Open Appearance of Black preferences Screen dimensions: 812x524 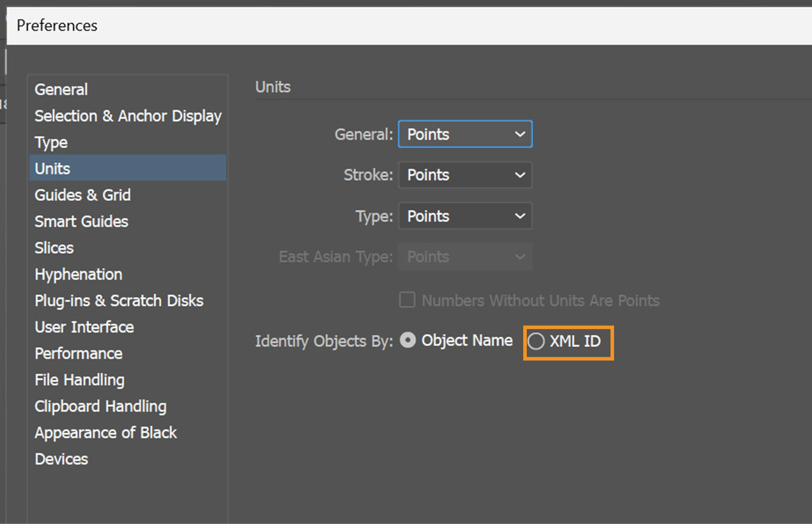[106, 432]
